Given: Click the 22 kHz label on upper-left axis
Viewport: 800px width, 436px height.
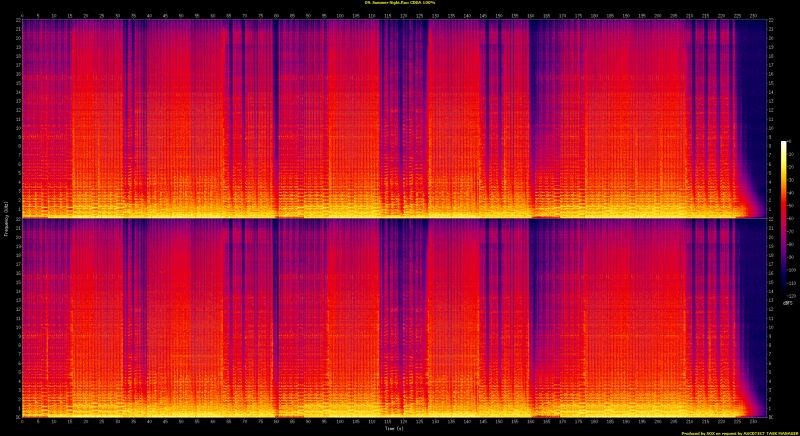Looking at the screenshot, I should point(17,21).
